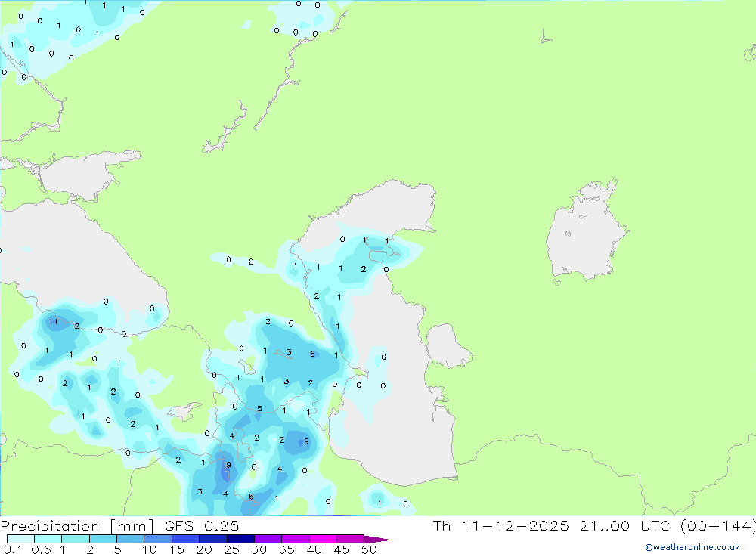Click the 35–40 mm purple legend swatch
The width and height of the screenshot is (756, 554).
point(296,539)
